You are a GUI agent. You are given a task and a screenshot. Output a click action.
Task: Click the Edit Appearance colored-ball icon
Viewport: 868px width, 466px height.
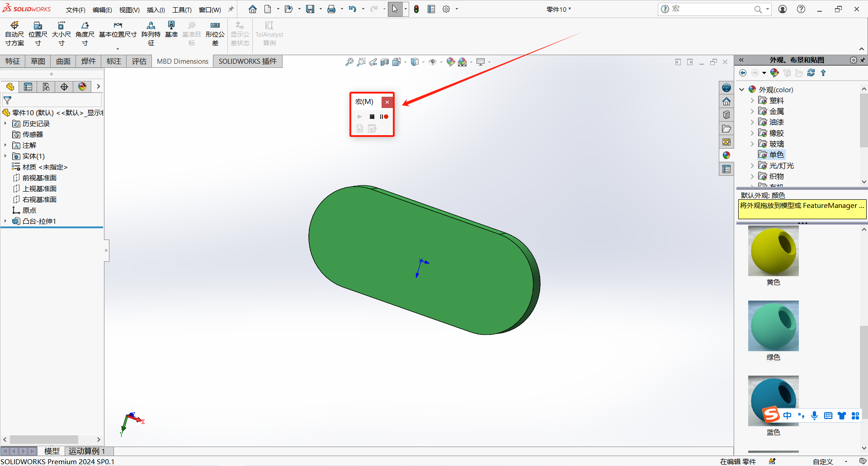[x=450, y=61]
